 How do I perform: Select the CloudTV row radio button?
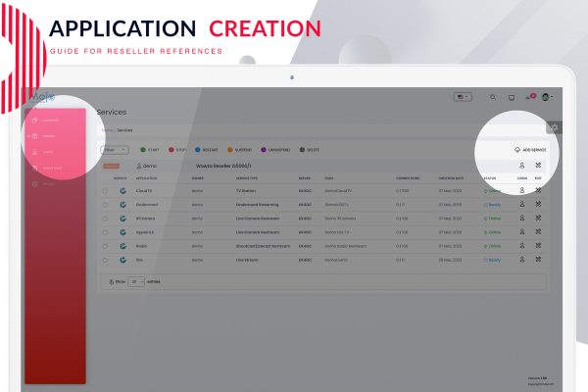pyautogui.click(x=105, y=191)
